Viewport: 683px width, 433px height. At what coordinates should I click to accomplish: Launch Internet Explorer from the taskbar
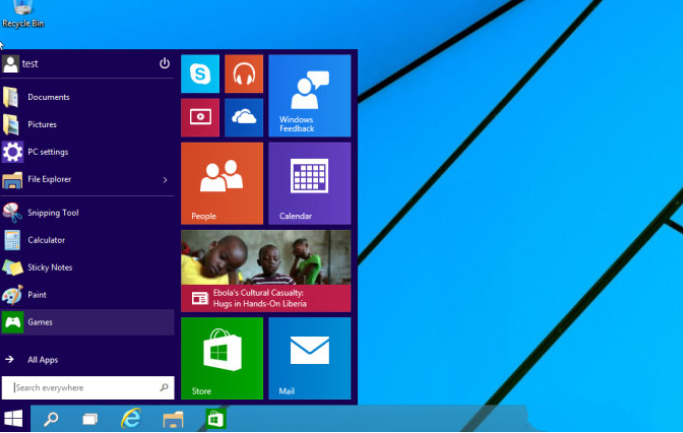click(x=131, y=418)
